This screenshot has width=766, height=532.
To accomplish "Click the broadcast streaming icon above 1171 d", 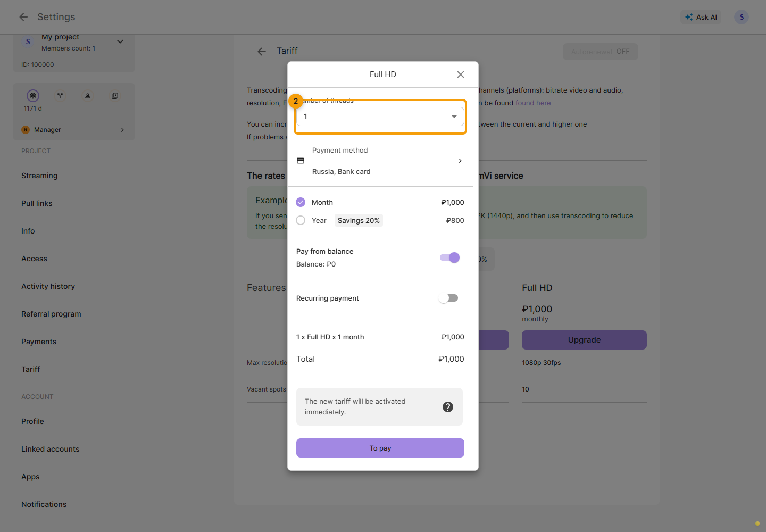I will click(x=33, y=96).
